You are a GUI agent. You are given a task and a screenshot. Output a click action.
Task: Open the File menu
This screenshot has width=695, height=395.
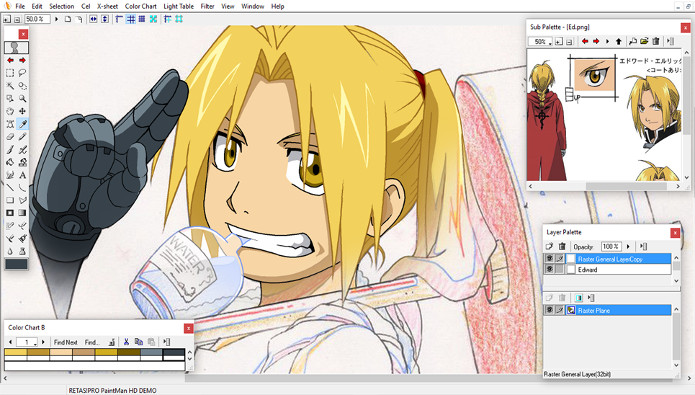20,6
